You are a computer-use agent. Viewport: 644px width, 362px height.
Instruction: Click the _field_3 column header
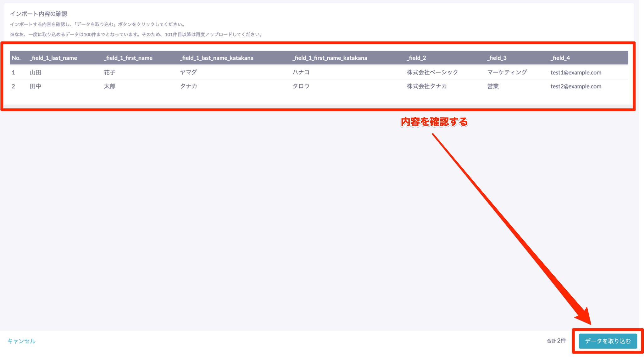pos(497,58)
